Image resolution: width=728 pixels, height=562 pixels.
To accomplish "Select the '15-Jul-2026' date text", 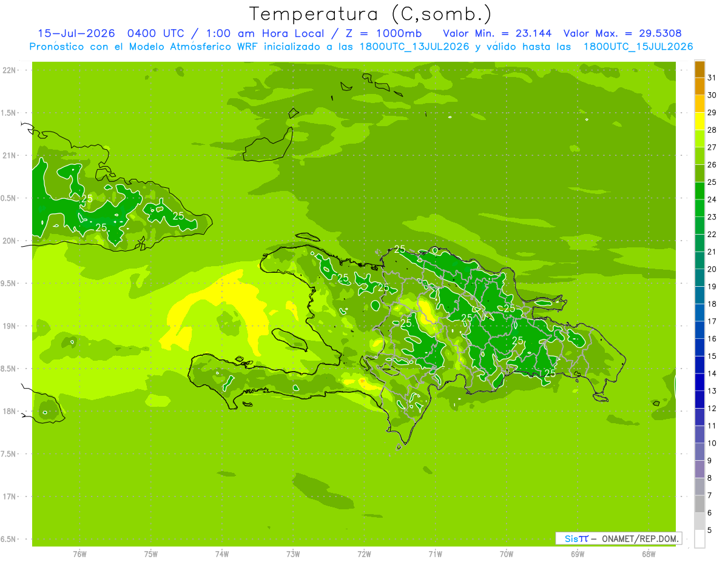I will [x=76, y=33].
